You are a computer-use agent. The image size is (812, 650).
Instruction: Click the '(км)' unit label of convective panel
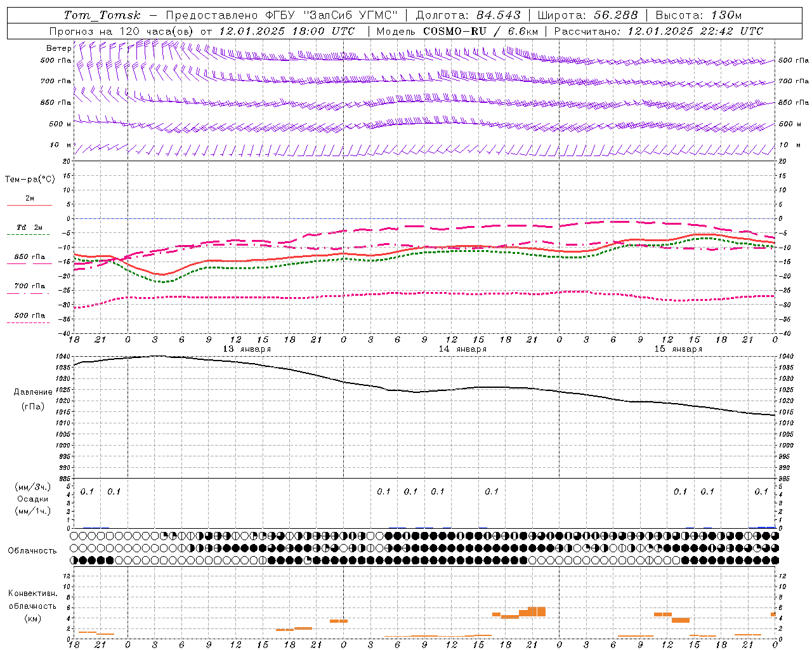tap(33, 618)
